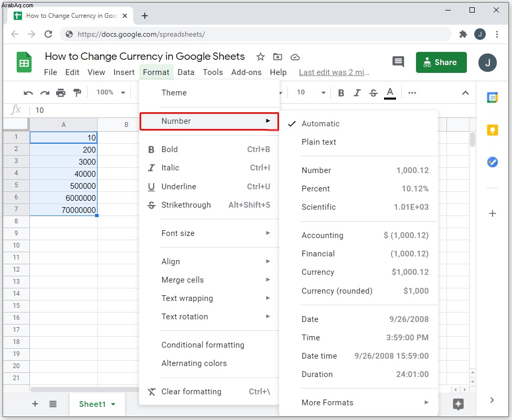
Task: Click the Redo icon in toolbar
Action: (x=45, y=93)
